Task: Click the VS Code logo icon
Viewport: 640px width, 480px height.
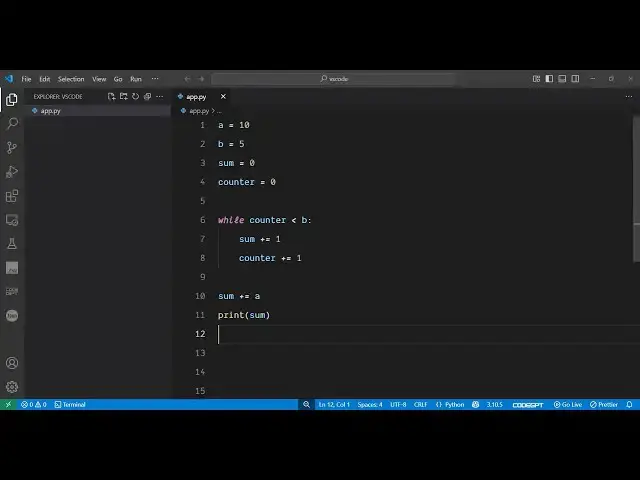Action: [x=9, y=78]
